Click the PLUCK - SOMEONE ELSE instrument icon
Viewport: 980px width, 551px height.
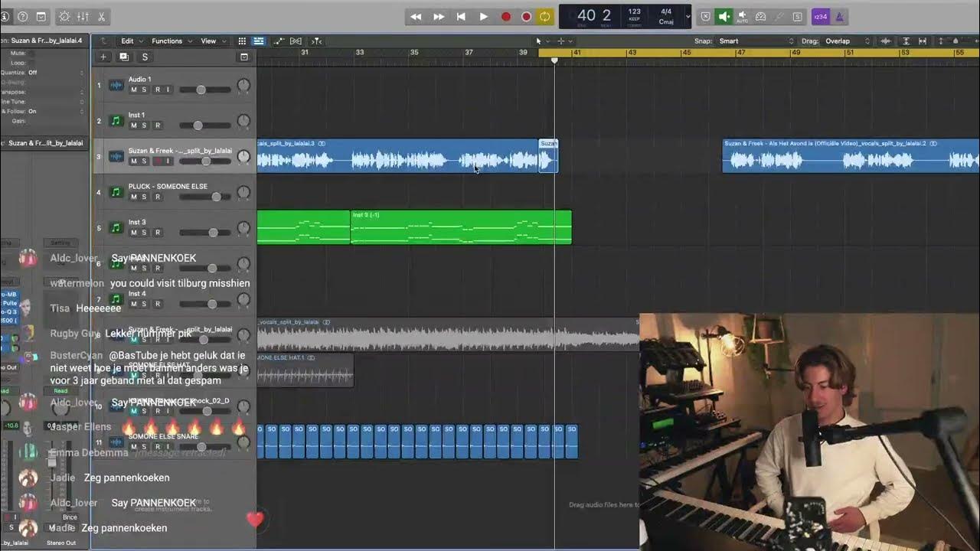tap(116, 192)
